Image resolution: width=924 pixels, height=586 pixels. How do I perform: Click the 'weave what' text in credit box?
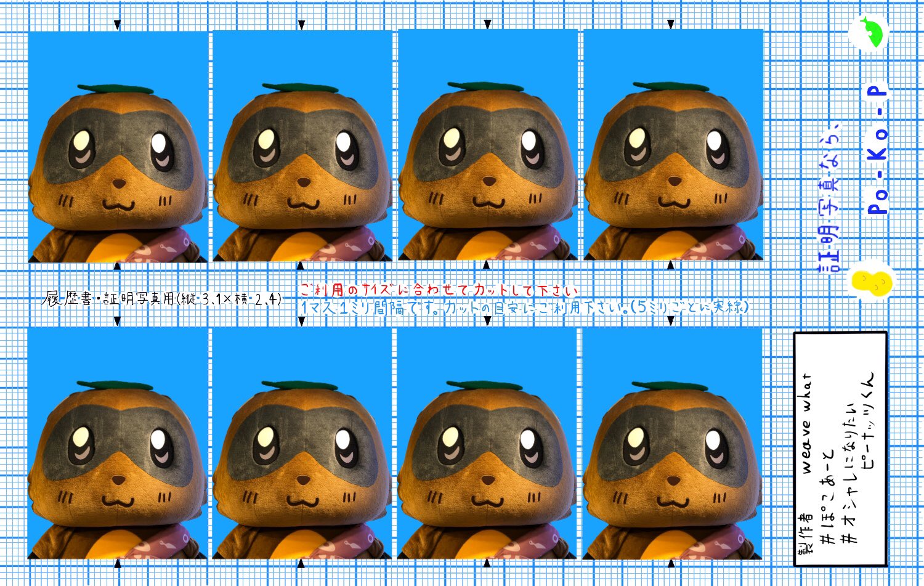click(806, 423)
